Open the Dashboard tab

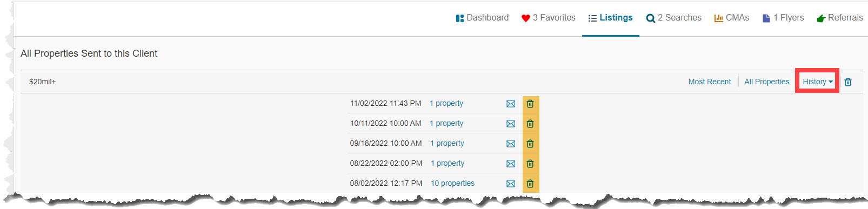482,18
